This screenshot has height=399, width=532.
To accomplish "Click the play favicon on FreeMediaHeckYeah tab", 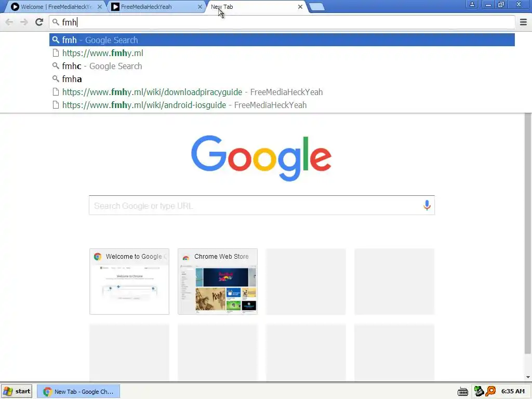I will 115,7.
